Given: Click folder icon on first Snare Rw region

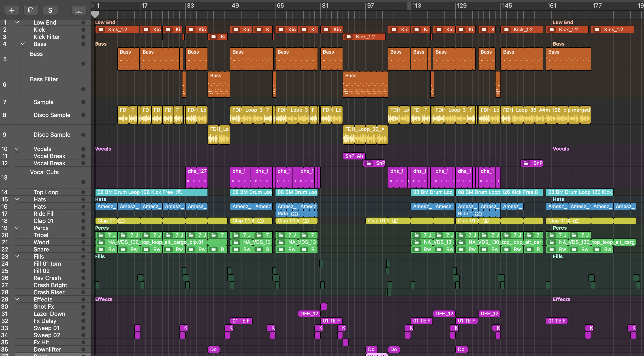Looking at the screenshot, I should (x=101, y=249).
